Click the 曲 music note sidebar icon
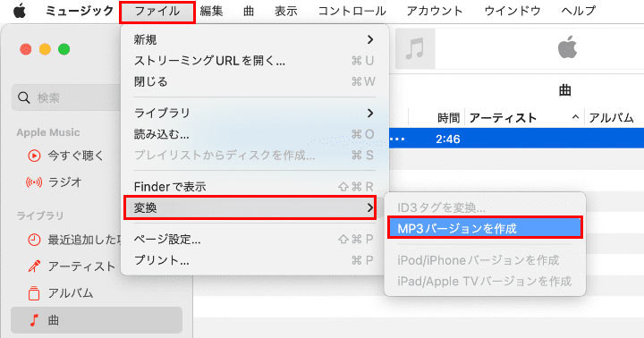The image size is (644, 338). pos(35,320)
